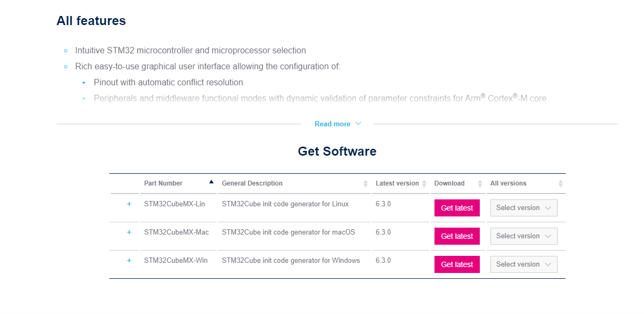Sort by General Description arrows
Screen dimensions: 644x314
[x=366, y=183]
